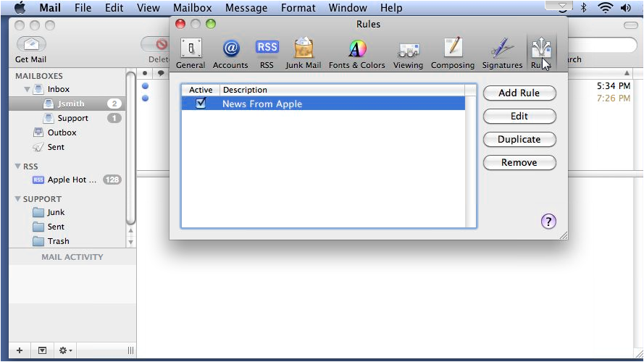Click the MAIL ACTIVITY header
Screen dimensions: 644x362
(x=72, y=257)
